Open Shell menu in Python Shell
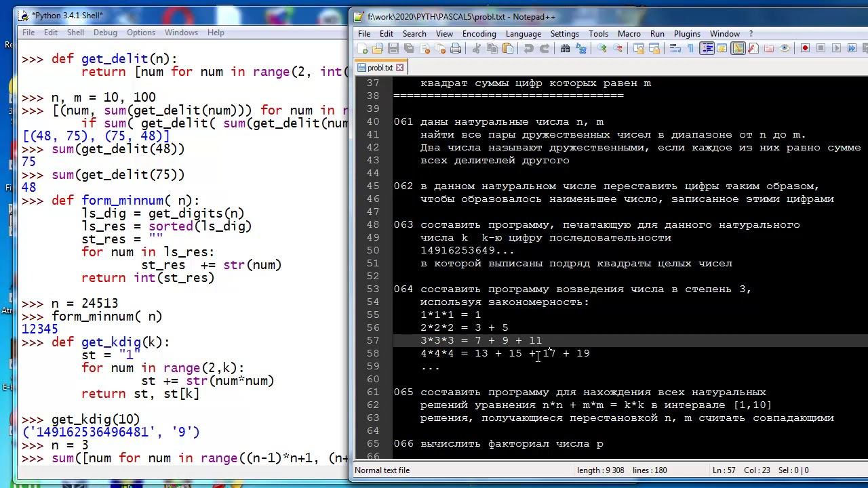868x488 pixels. click(x=75, y=33)
